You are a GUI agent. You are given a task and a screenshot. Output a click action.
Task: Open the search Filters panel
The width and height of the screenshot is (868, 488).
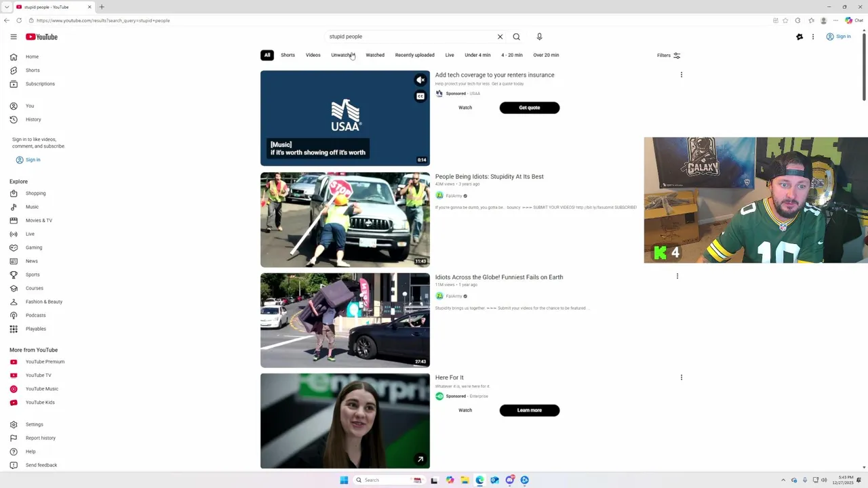[x=669, y=56]
